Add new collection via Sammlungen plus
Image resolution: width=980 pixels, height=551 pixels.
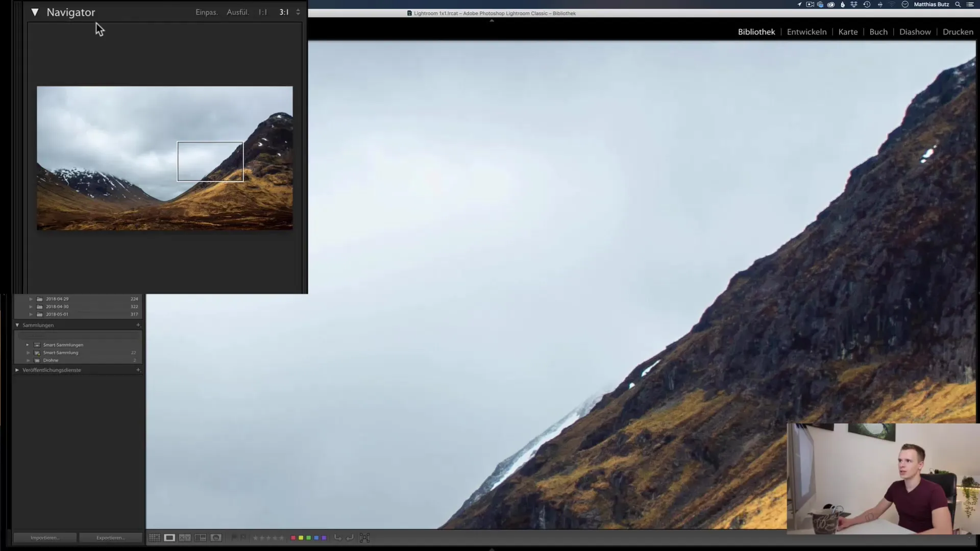pyautogui.click(x=138, y=325)
